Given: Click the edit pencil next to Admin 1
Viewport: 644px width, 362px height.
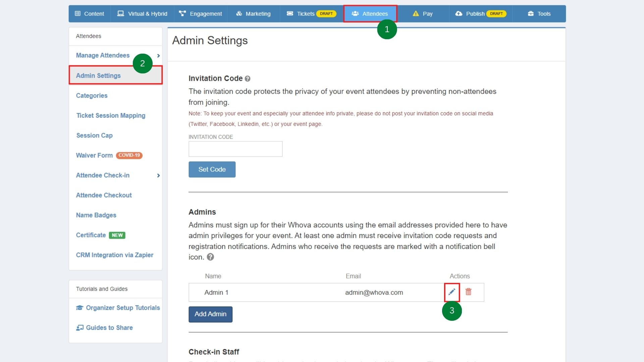Looking at the screenshot, I should click(x=451, y=292).
